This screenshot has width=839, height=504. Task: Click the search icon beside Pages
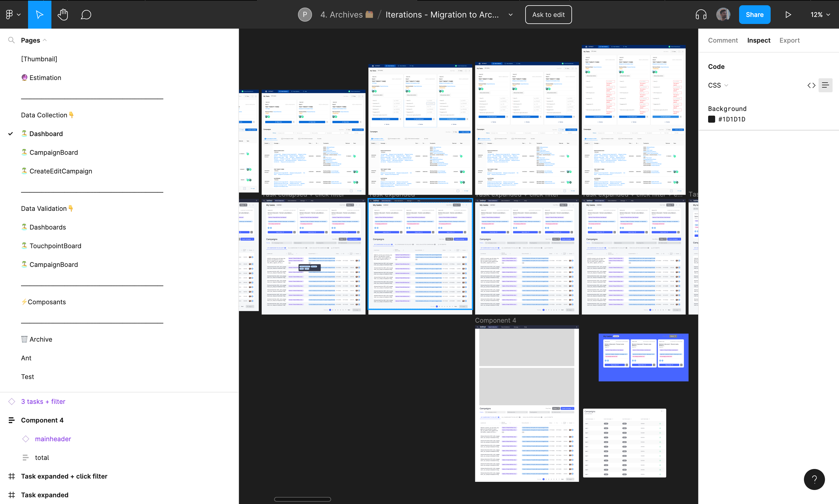[11, 40]
